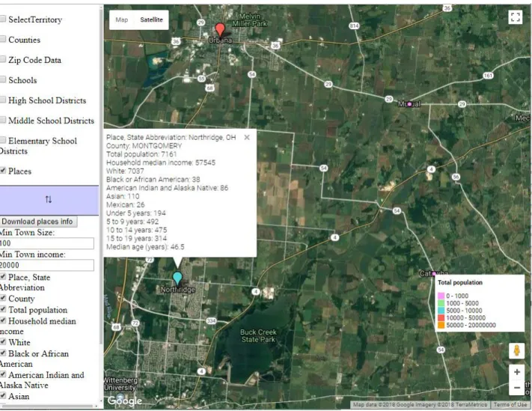Image resolution: width=532 pixels, height=411 pixels.
Task: Click Download places info button
Action: [38, 222]
